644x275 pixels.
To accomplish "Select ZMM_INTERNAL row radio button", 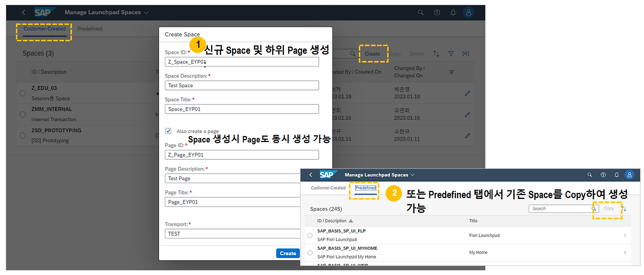I will pos(23,114).
